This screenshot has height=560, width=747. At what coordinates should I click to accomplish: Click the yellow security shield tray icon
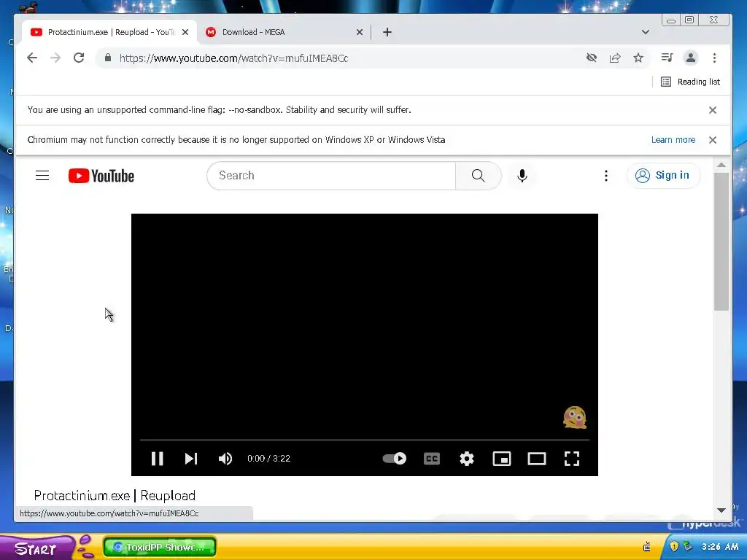(674, 546)
